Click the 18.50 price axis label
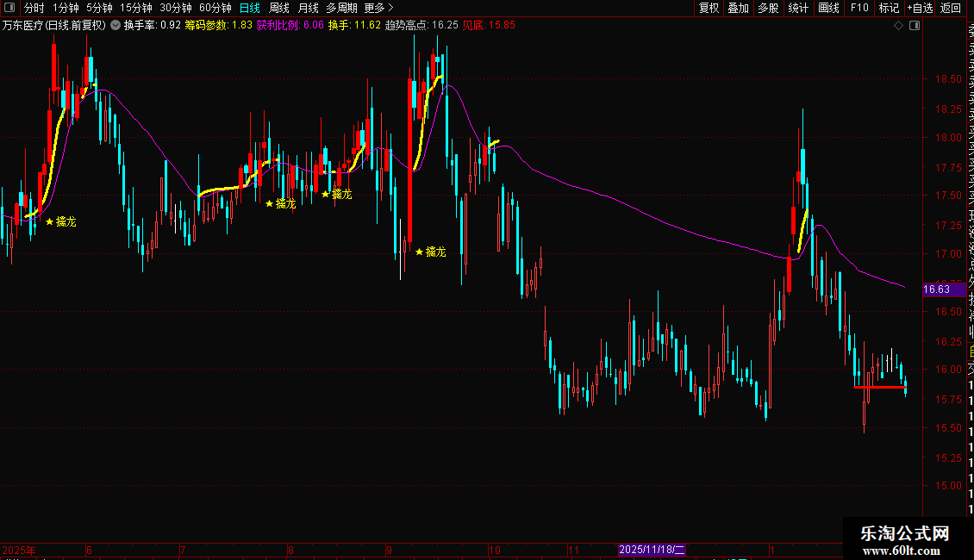 (948, 79)
